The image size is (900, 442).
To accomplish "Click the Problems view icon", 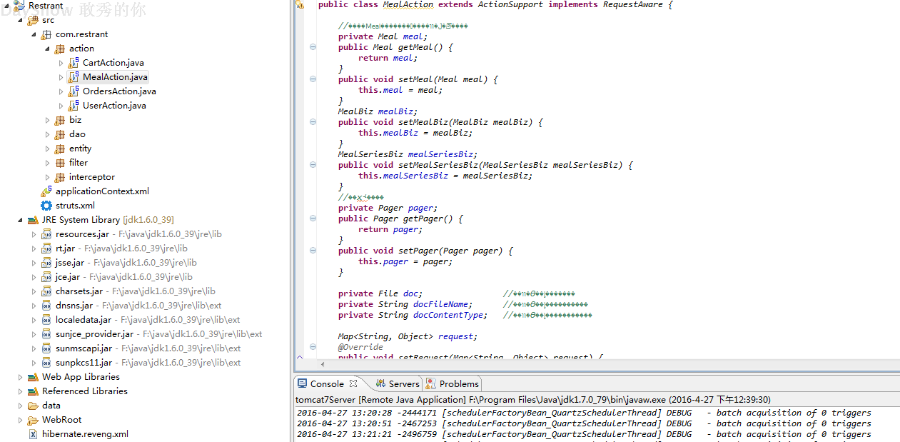I will (x=430, y=383).
